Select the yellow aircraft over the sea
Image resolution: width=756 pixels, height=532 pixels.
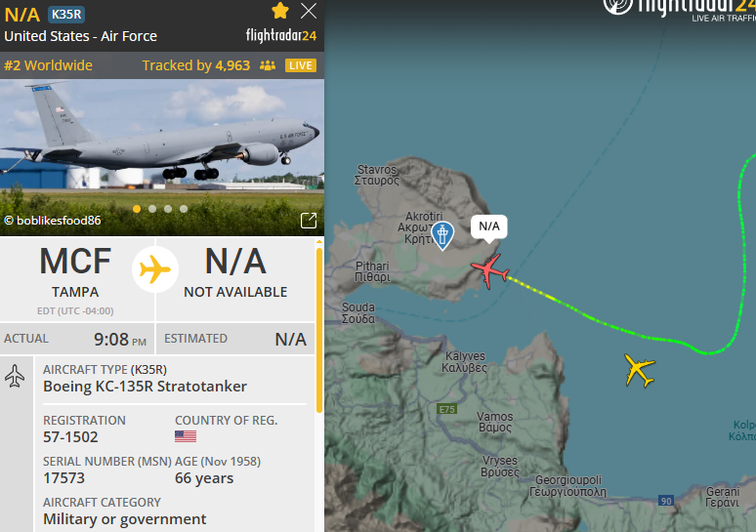point(640,370)
